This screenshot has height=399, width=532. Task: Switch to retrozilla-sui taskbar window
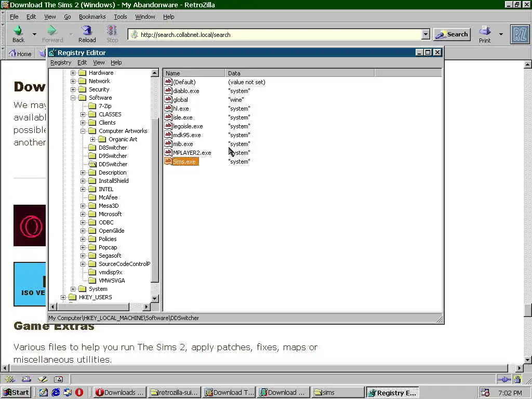(175, 393)
